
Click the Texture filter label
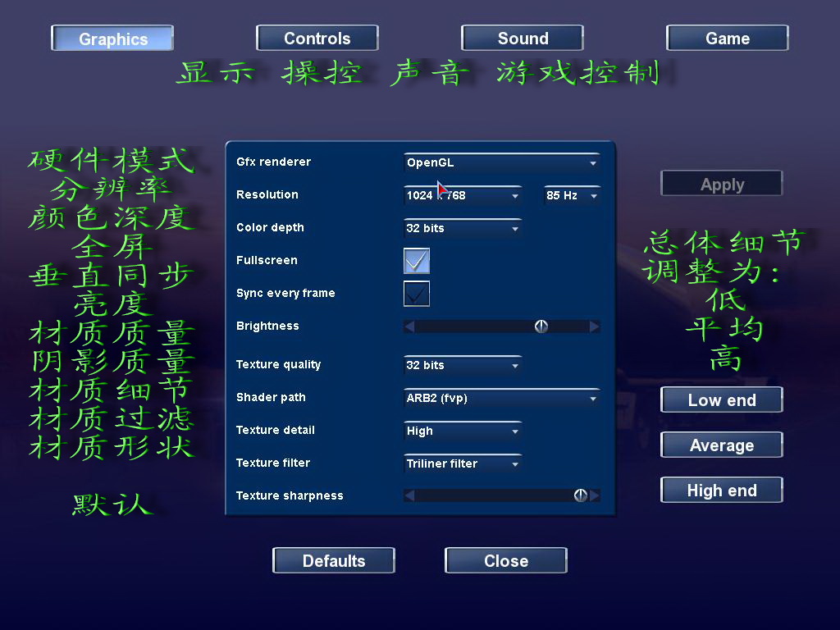(273, 463)
